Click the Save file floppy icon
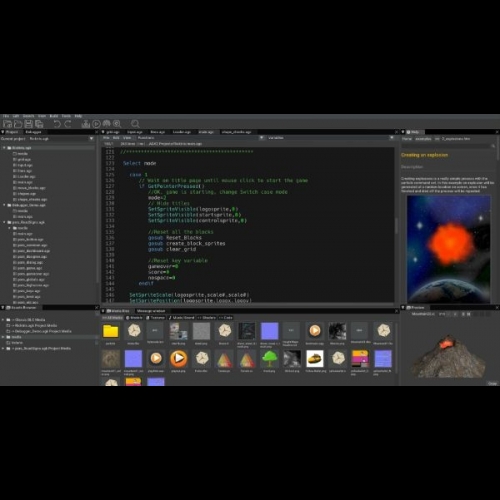The height and width of the screenshot is (500, 500). click(x=29, y=124)
